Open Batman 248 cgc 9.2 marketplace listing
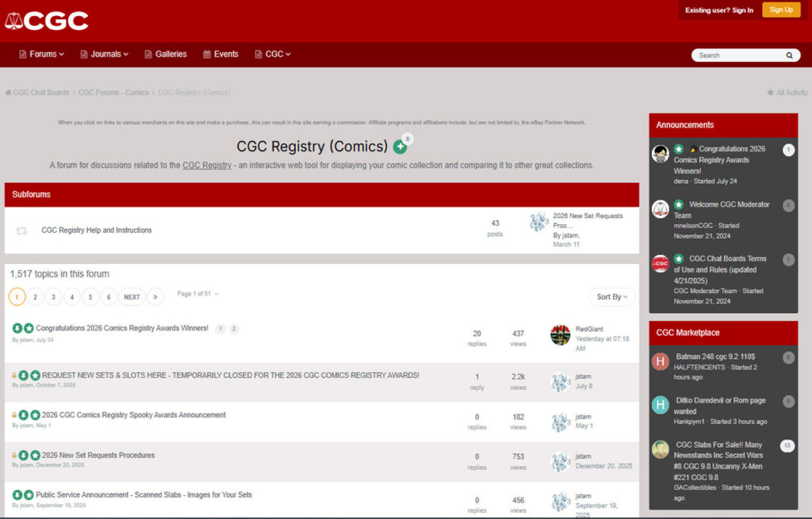 (715, 357)
